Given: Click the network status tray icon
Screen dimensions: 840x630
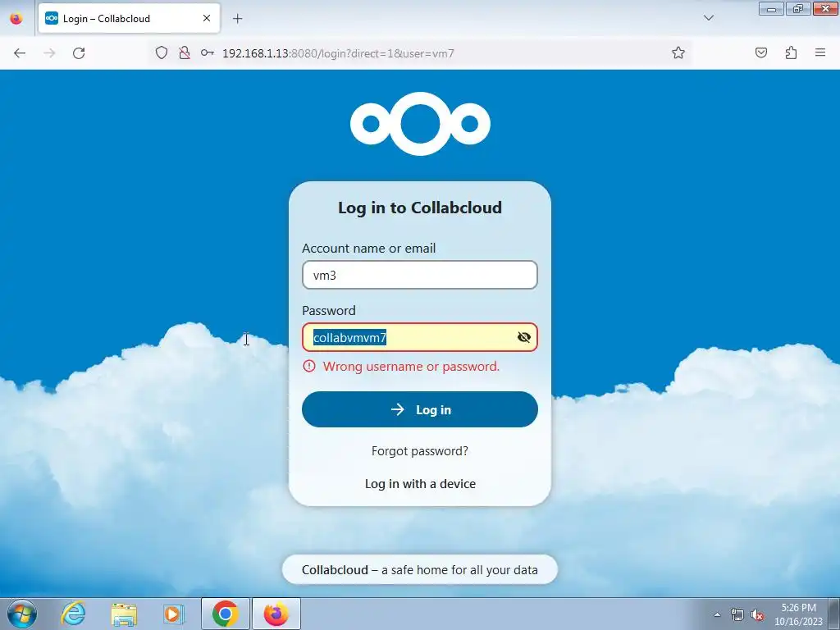Looking at the screenshot, I should pos(737,614).
